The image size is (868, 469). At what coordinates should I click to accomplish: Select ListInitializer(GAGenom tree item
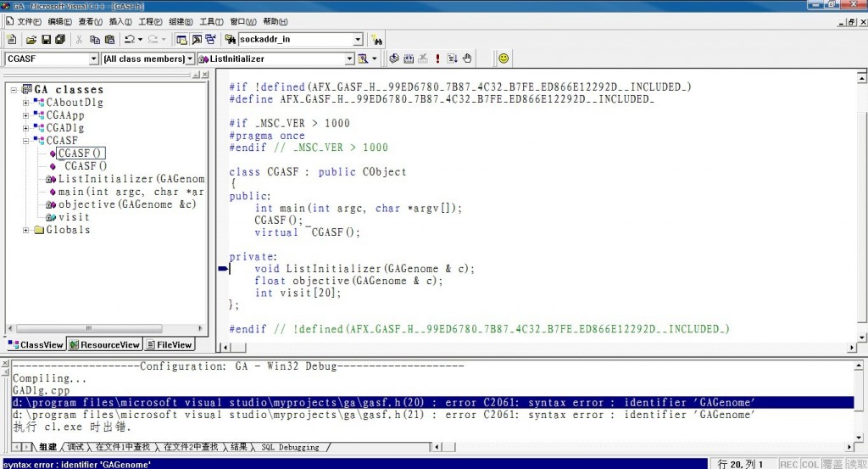click(131, 179)
